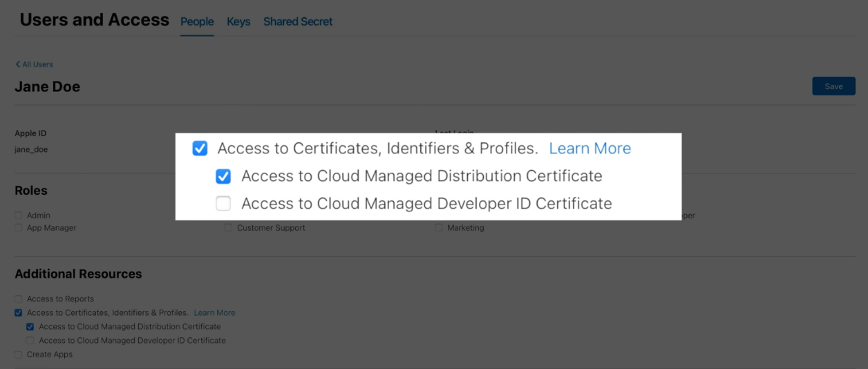The width and height of the screenshot is (868, 369).
Task: Click the jane_doe Apple ID value
Action: pyautogui.click(x=31, y=149)
